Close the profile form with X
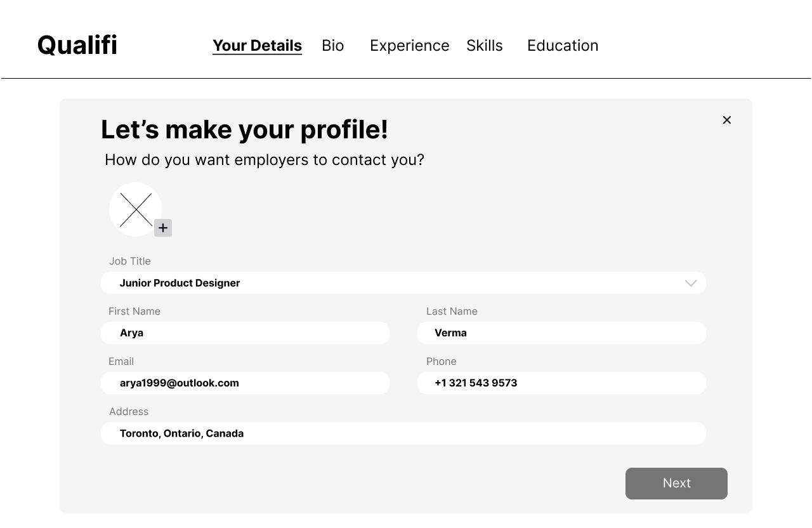Viewport: 812px width, 528px height. coord(727,120)
